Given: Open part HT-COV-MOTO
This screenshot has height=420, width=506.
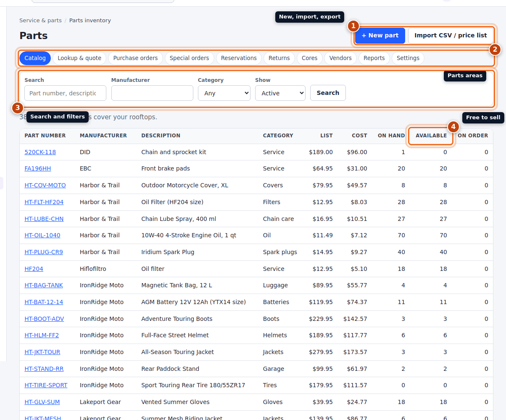Looking at the screenshot, I should (x=45, y=185).
